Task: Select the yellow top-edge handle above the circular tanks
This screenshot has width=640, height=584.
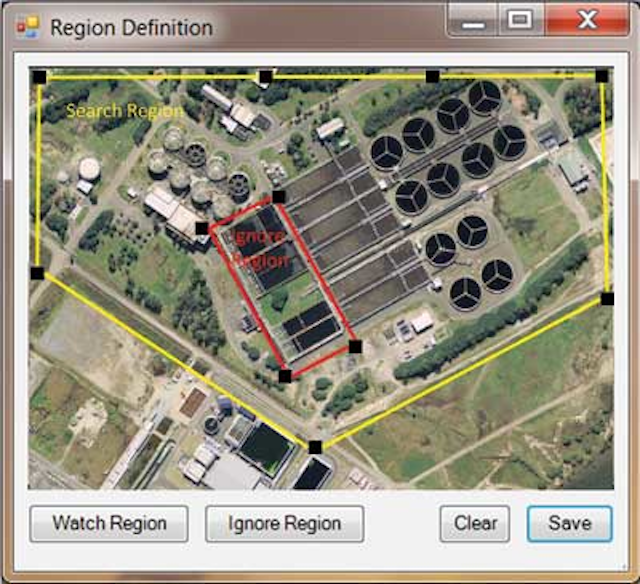Action: point(433,76)
